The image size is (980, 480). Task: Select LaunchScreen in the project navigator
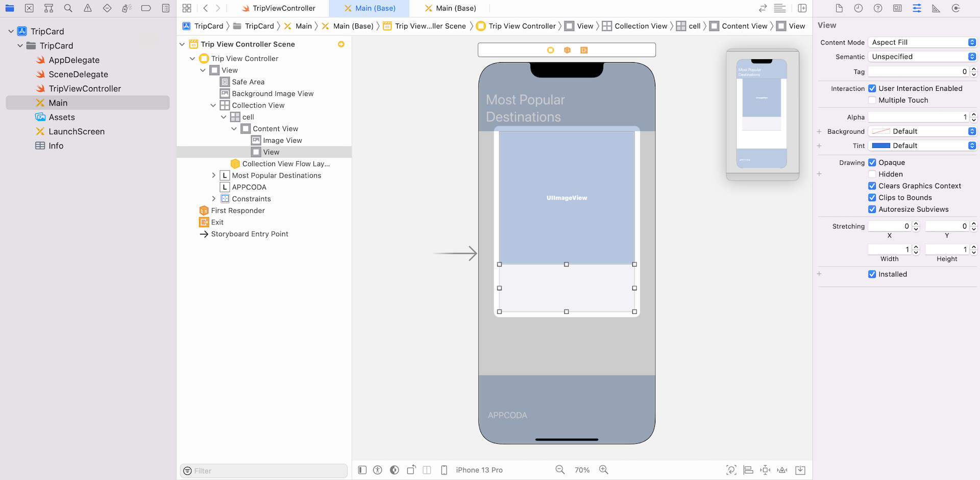(77, 131)
